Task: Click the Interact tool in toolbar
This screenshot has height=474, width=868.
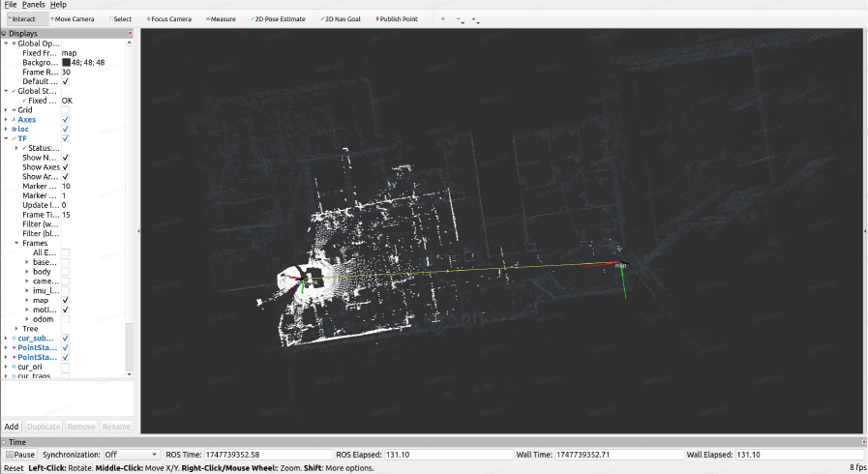Action: (x=22, y=19)
